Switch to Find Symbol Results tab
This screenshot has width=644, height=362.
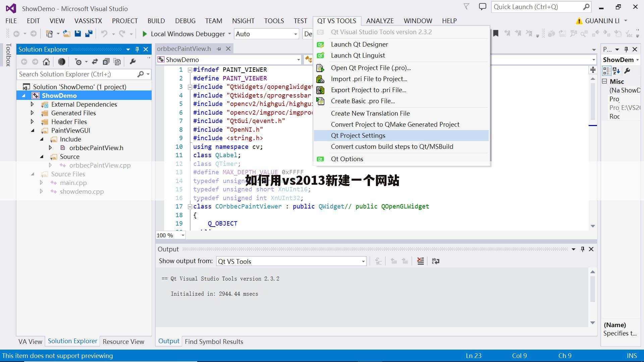(214, 342)
